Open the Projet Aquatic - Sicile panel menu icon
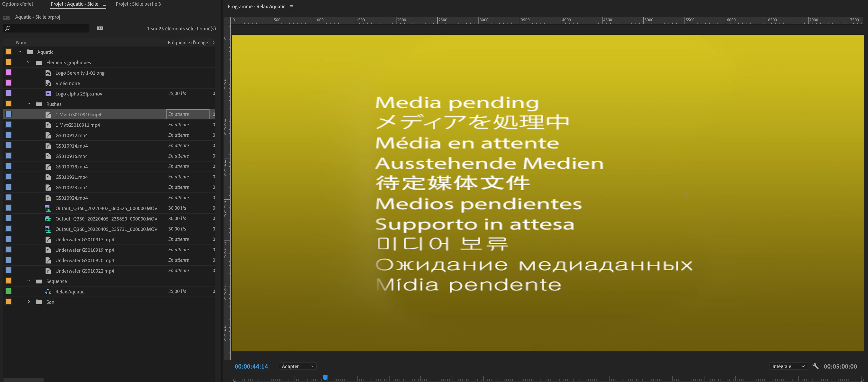The image size is (868, 382). (105, 4)
